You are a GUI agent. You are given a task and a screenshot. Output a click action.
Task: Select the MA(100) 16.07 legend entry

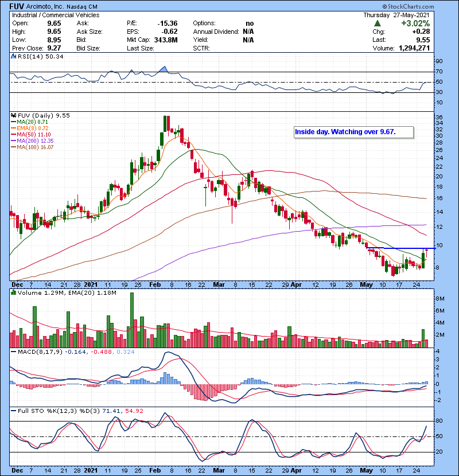32,147
